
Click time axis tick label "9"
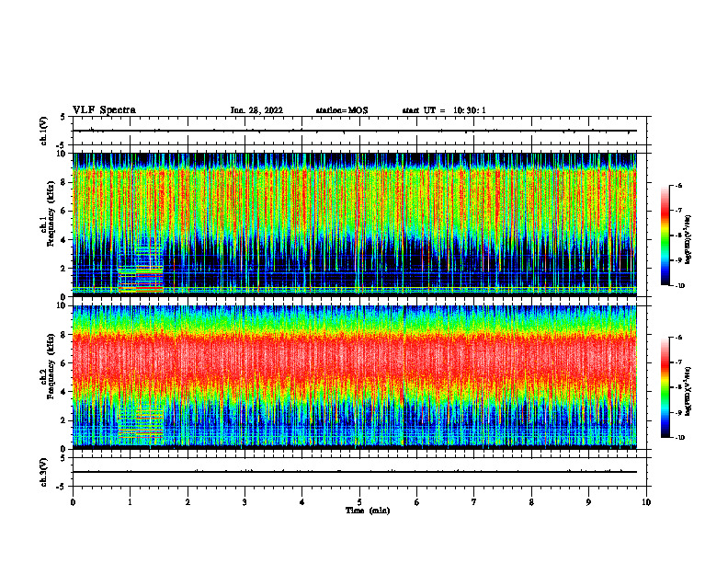(588, 502)
